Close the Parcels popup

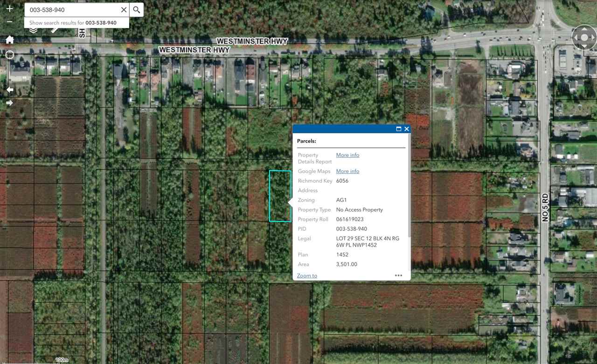pos(406,129)
